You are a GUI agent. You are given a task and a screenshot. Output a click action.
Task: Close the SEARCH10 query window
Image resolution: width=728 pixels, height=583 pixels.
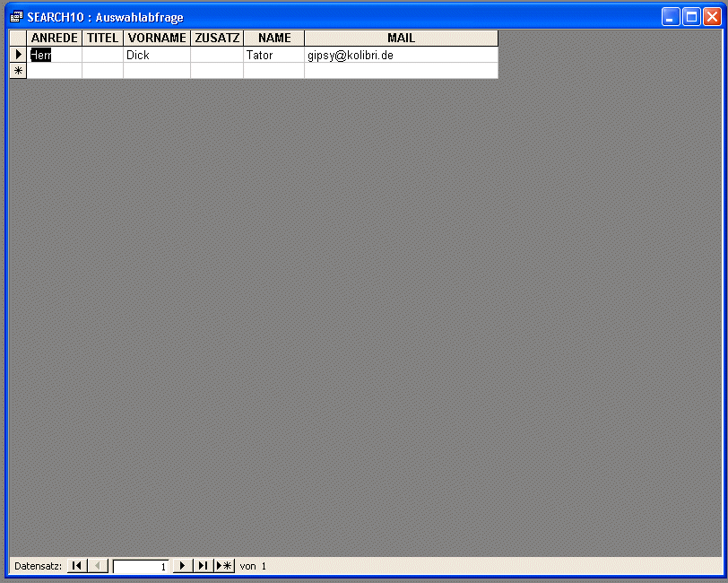pos(712,17)
